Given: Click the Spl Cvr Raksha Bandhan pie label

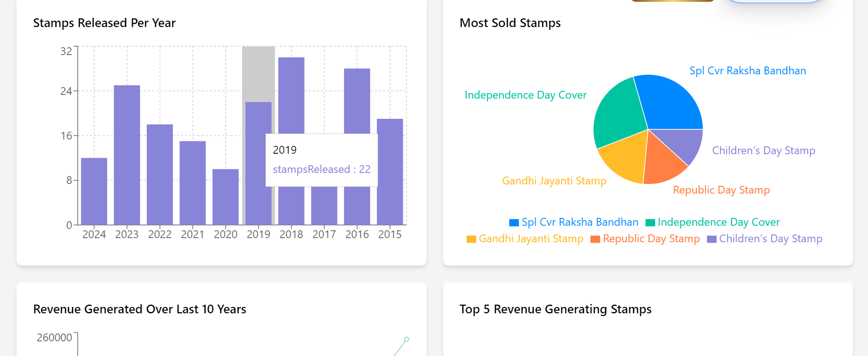Looking at the screenshot, I should [748, 71].
